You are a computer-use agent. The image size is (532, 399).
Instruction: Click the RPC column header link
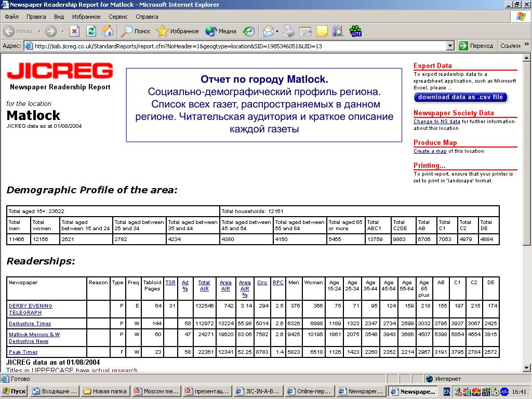point(278,282)
